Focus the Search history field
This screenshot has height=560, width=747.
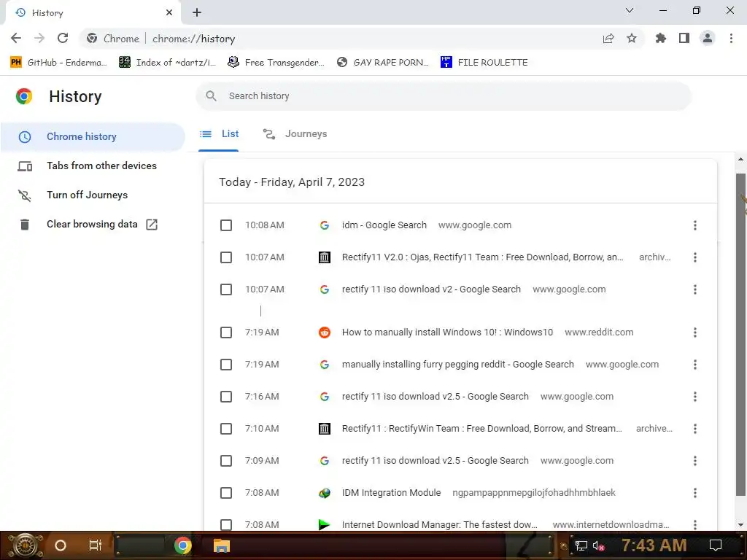coord(444,96)
